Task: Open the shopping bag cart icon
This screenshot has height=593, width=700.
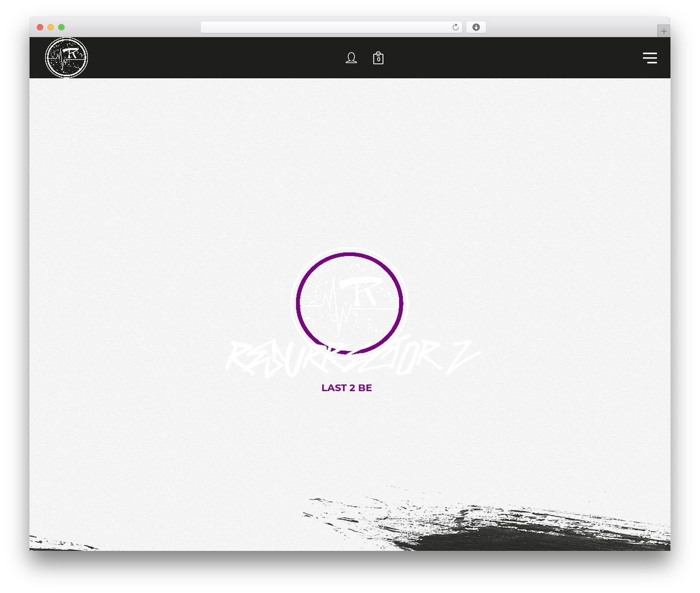Action: coord(378,58)
